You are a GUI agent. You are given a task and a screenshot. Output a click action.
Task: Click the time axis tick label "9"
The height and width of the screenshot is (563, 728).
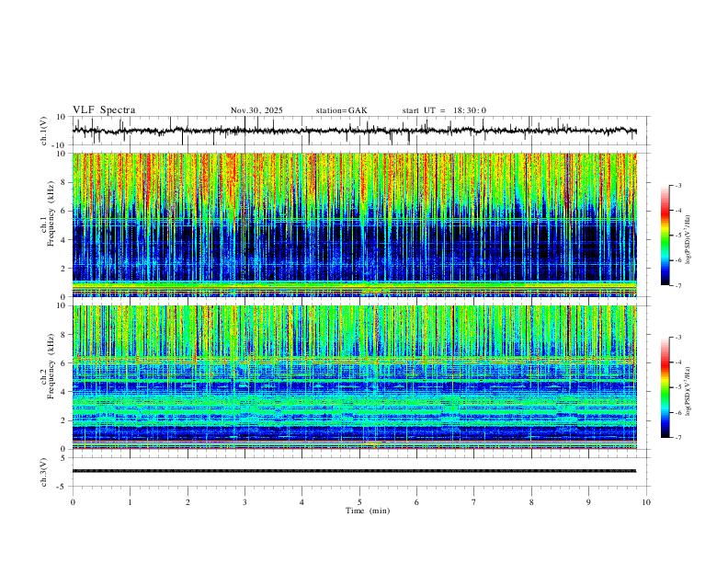588,502
